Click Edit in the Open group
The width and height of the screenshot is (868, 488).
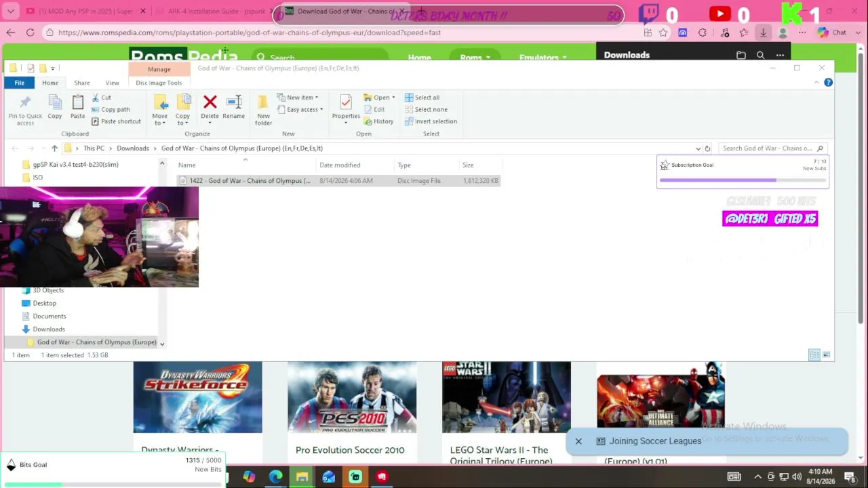[374, 109]
